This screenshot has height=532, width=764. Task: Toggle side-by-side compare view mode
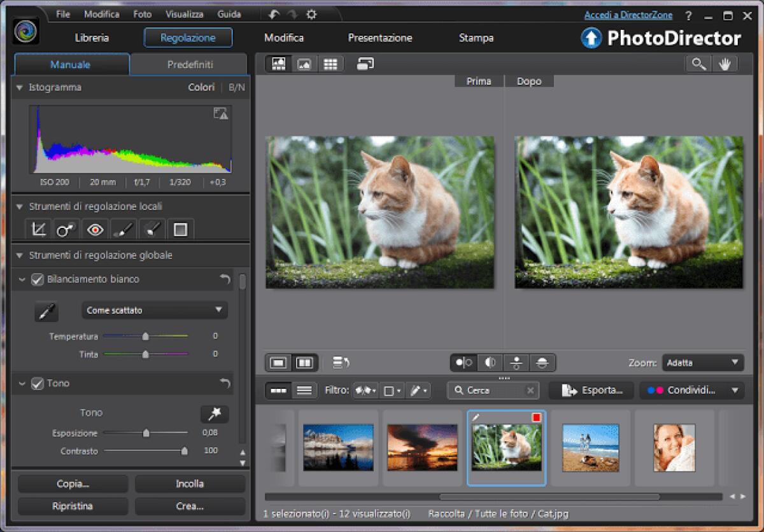(x=305, y=363)
